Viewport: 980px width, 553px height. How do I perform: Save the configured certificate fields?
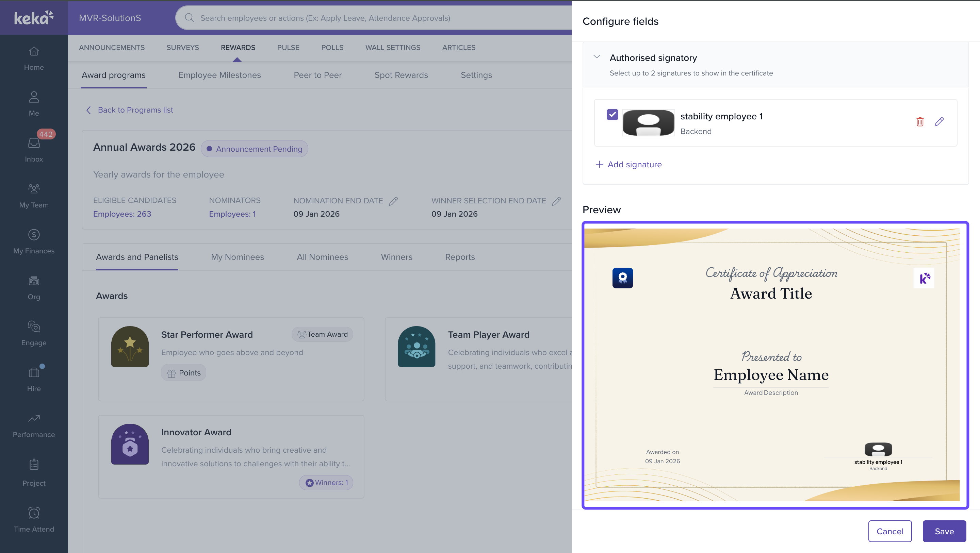944,531
